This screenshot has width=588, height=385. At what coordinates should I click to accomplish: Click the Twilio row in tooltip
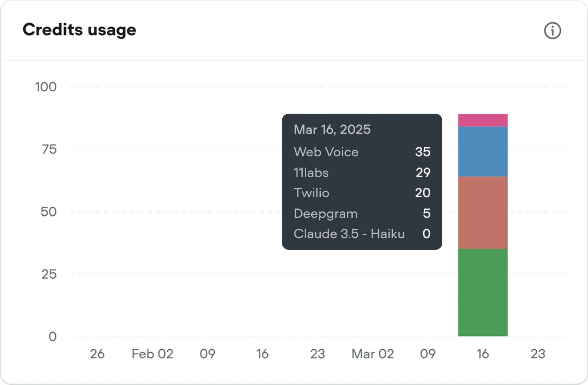pos(362,192)
